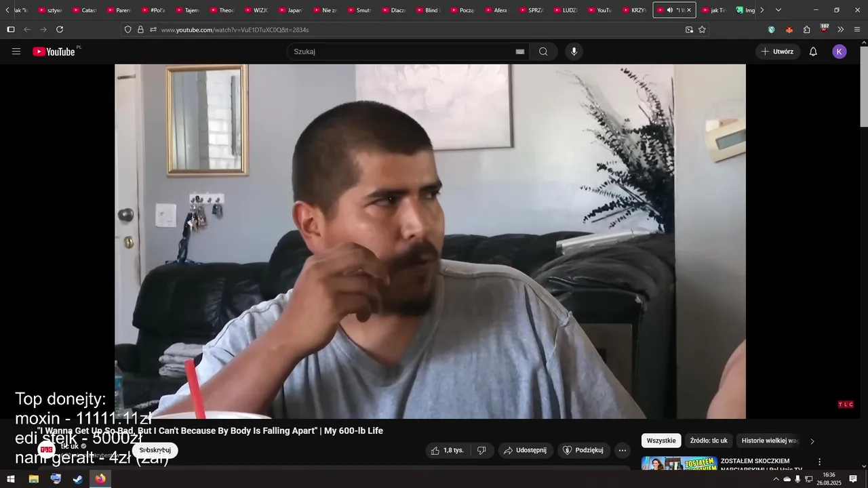Open picture-in-picture icon in address bar
The width and height of the screenshot is (868, 488).
(x=689, y=30)
